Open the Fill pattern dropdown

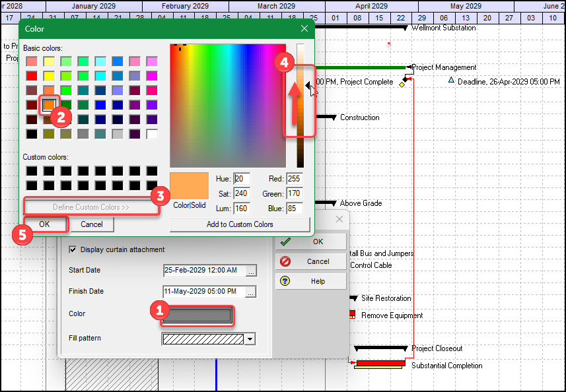tap(250, 339)
